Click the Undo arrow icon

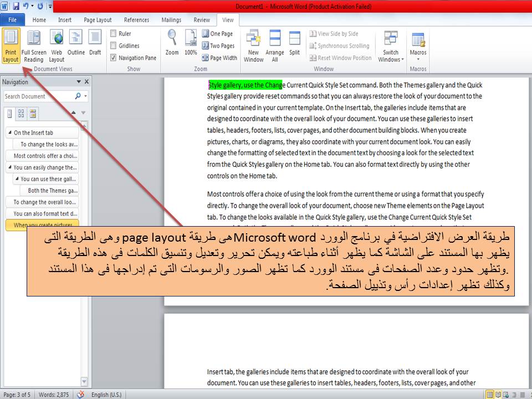tap(26, 6)
